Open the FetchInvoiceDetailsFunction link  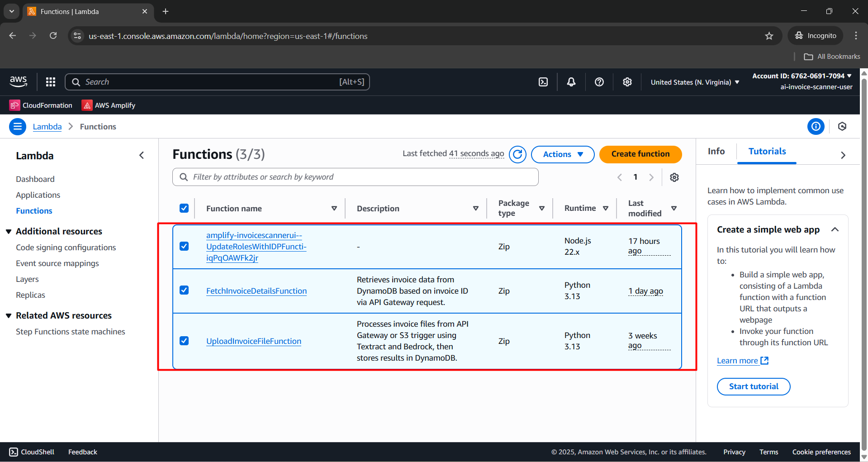[x=256, y=291]
